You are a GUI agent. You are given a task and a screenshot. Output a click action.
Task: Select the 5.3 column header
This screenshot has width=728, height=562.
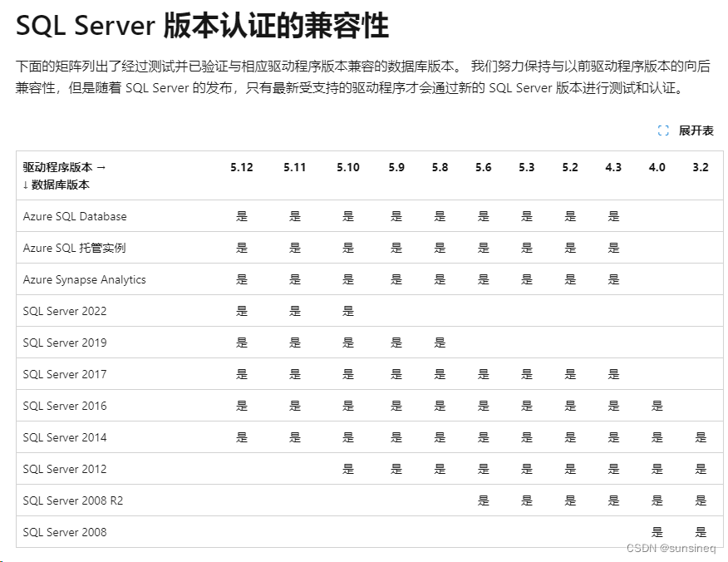click(527, 167)
